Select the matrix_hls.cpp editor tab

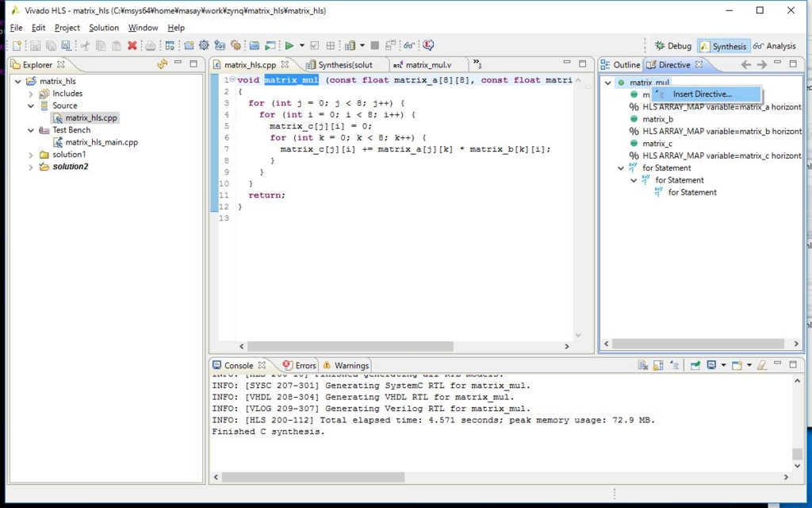250,65
